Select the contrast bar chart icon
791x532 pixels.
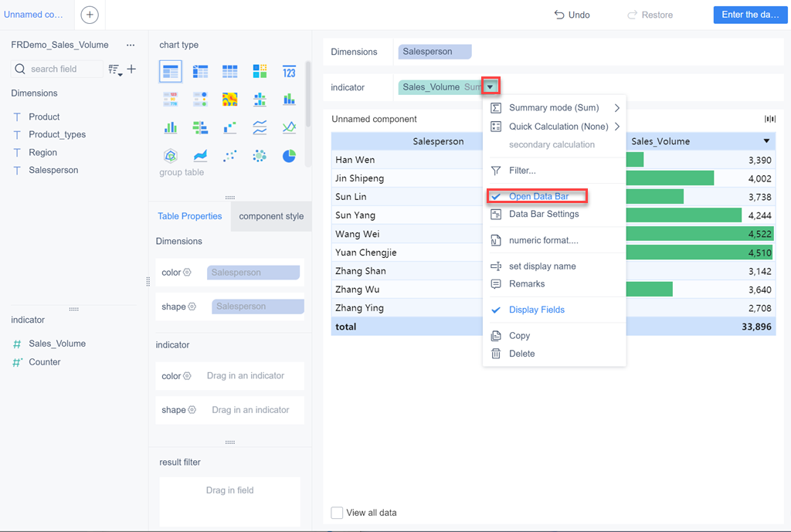200,127
